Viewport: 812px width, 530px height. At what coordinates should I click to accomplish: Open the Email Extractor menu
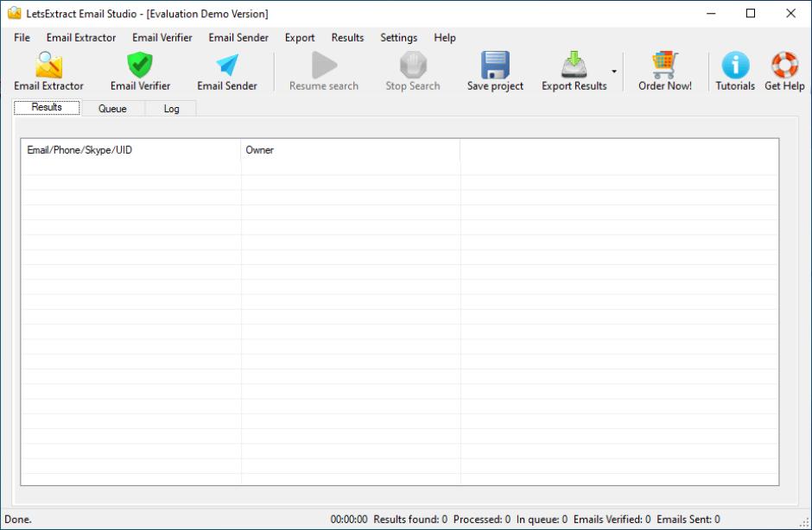tap(81, 38)
